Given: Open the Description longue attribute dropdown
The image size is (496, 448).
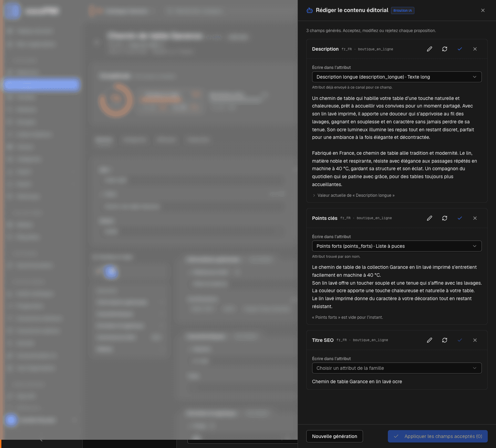Looking at the screenshot, I should [x=397, y=77].
